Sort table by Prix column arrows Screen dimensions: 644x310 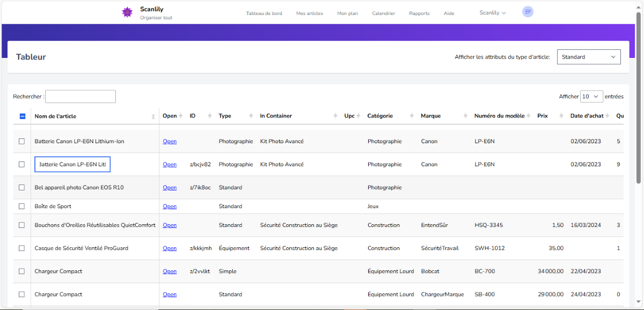tap(561, 116)
